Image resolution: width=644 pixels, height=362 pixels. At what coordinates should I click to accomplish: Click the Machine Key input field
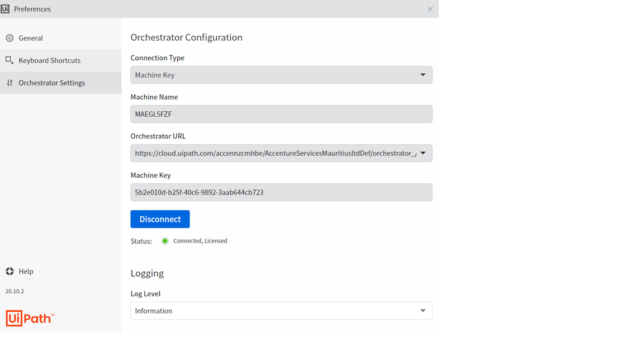tap(281, 192)
